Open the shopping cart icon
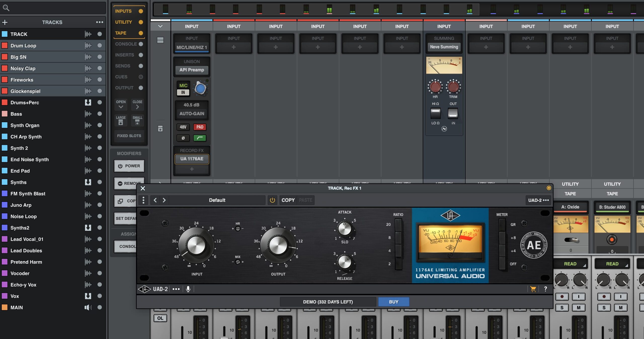 [x=533, y=289]
